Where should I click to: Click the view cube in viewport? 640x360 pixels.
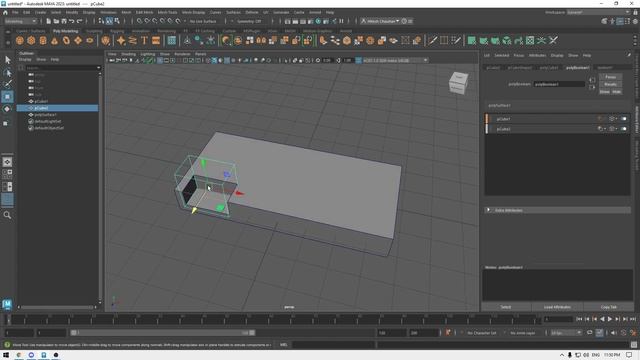pos(458,83)
